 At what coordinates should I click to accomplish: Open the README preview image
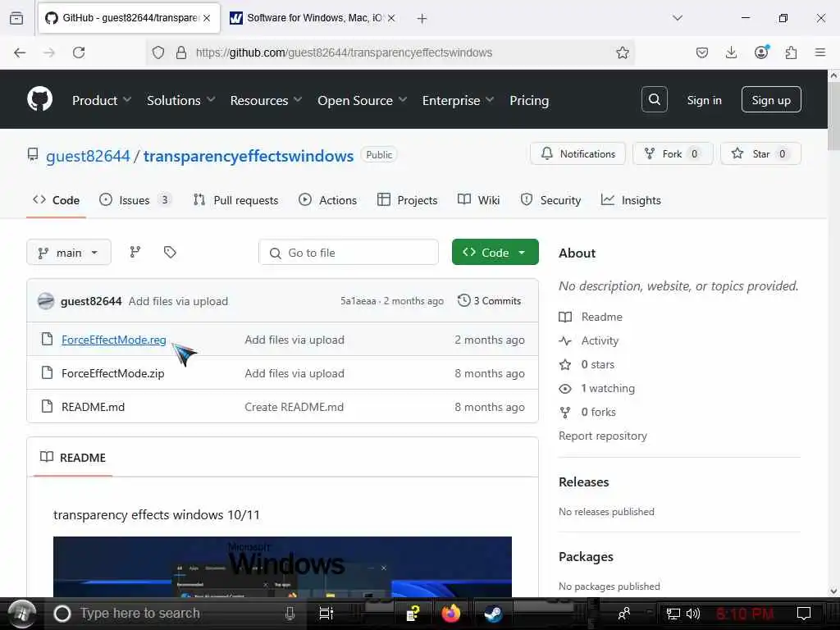pos(282,567)
